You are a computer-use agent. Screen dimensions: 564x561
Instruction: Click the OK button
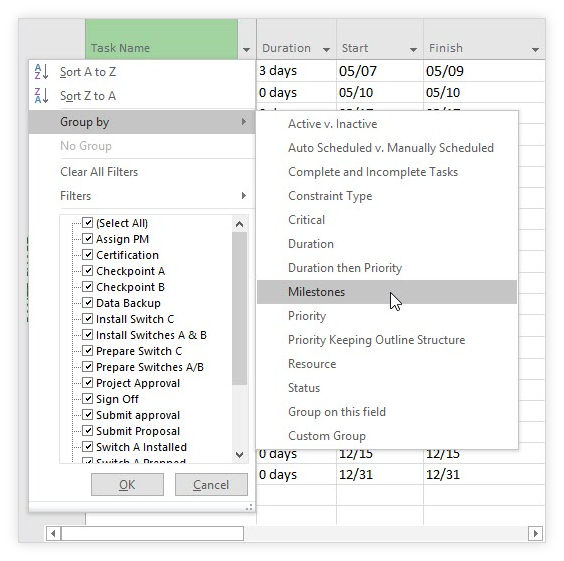coord(127,485)
